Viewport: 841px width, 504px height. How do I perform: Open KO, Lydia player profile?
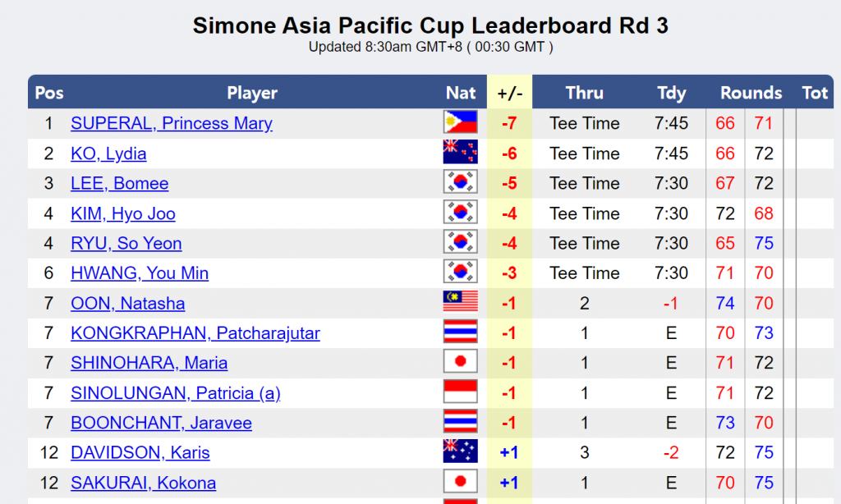click(108, 153)
